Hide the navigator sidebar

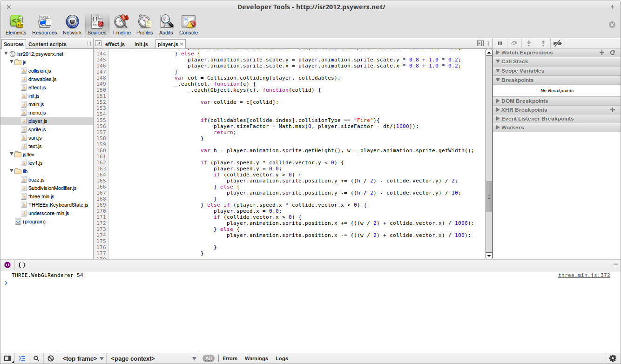point(98,43)
